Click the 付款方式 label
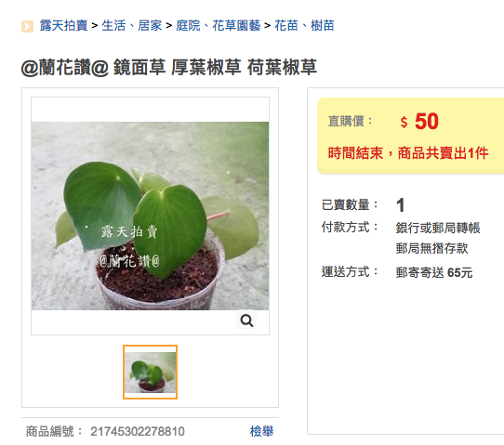Screen dimensions: 504x445 350,227
